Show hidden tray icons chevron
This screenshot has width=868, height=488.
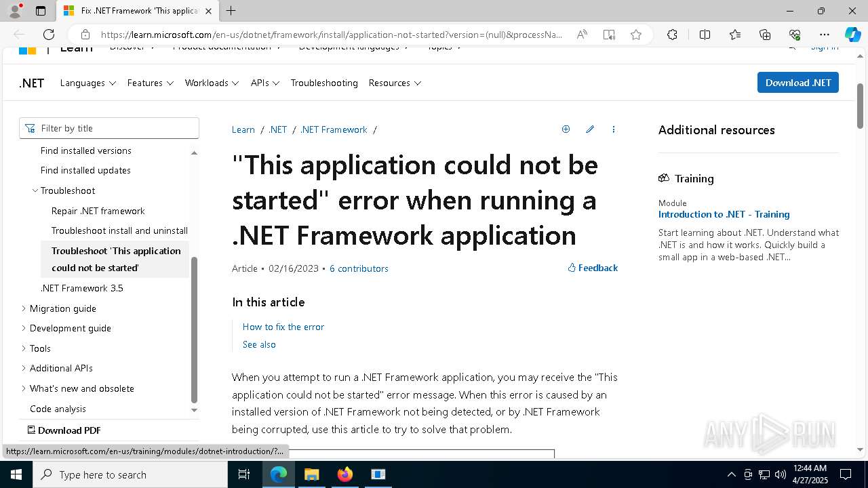click(x=731, y=474)
